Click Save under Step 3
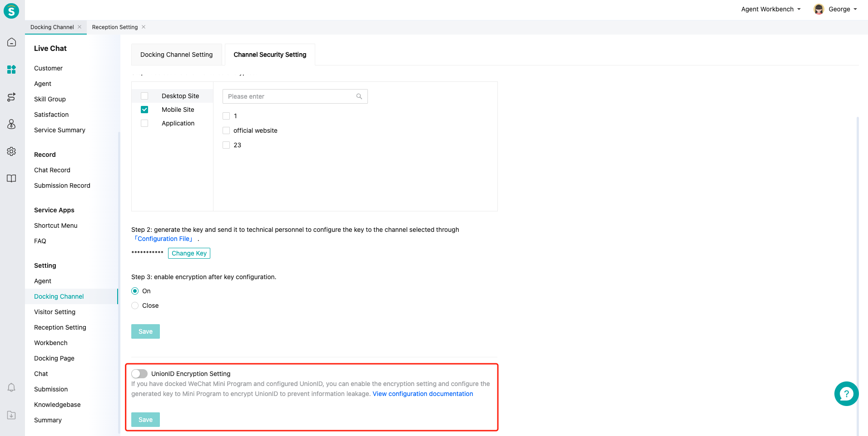 coord(145,331)
